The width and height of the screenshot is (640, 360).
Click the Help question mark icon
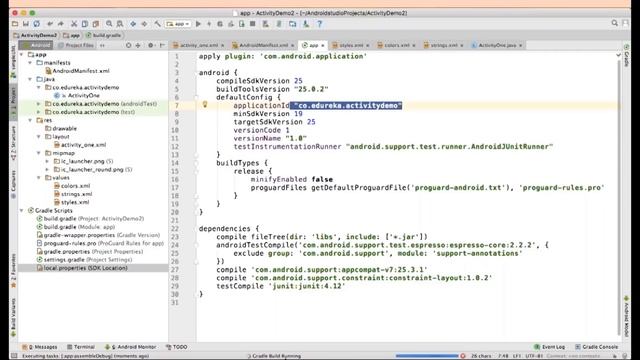tap(320, 24)
